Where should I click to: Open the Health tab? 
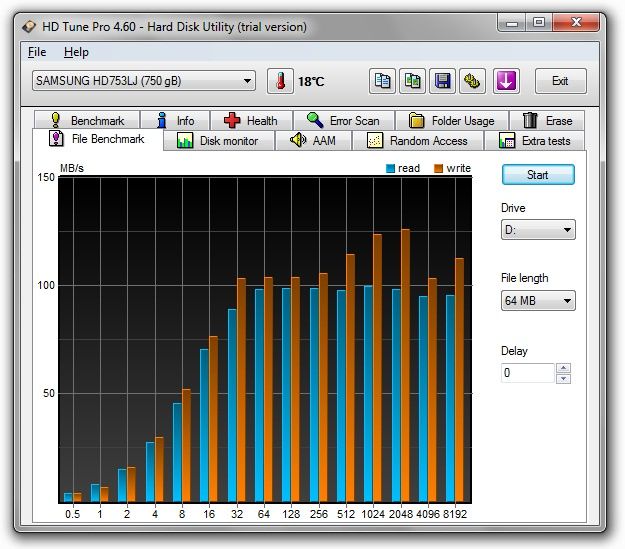pos(251,120)
